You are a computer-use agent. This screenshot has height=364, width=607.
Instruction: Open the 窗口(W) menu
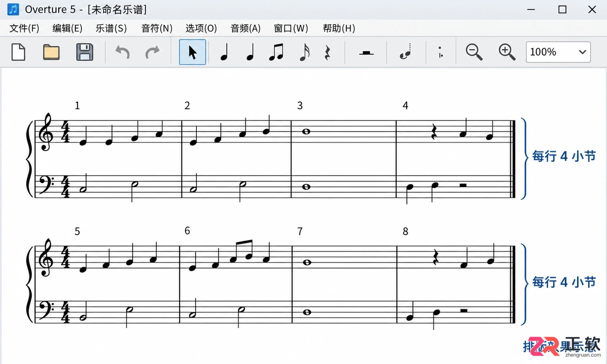tap(291, 28)
